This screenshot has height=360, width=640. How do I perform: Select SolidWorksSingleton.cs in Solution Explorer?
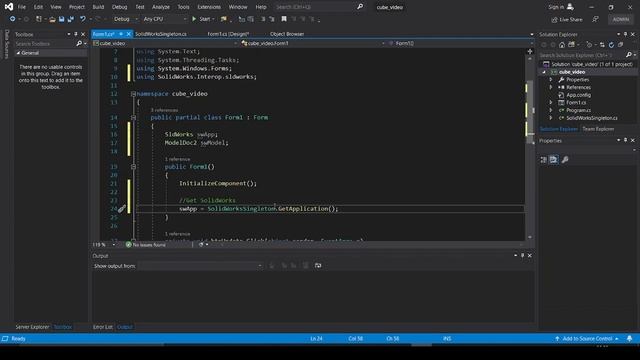591,118
